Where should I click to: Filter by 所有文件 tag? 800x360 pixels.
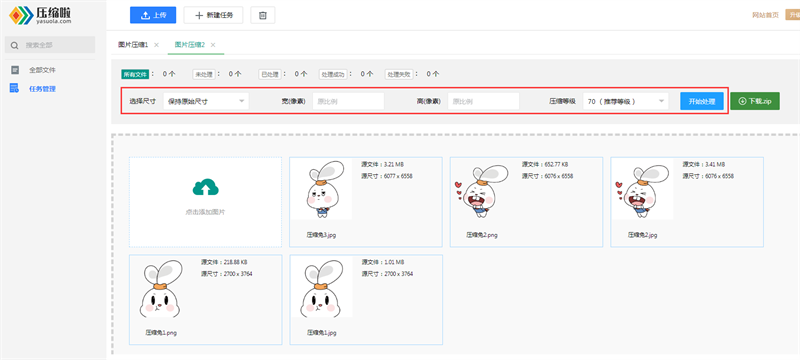pyautogui.click(x=135, y=74)
